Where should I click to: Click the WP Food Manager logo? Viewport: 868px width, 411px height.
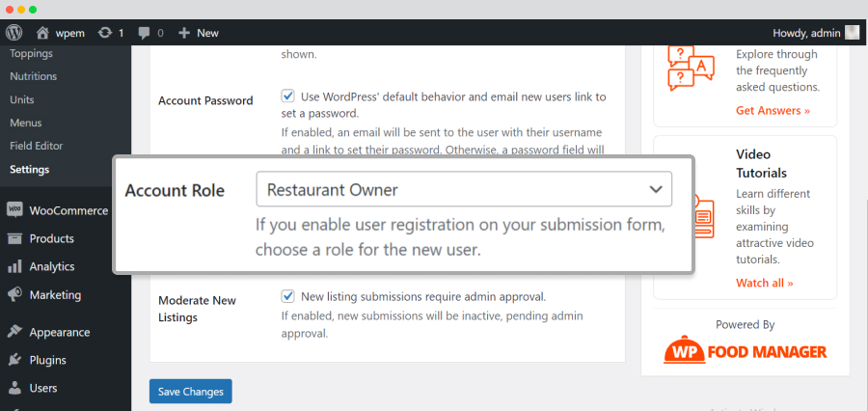click(746, 350)
